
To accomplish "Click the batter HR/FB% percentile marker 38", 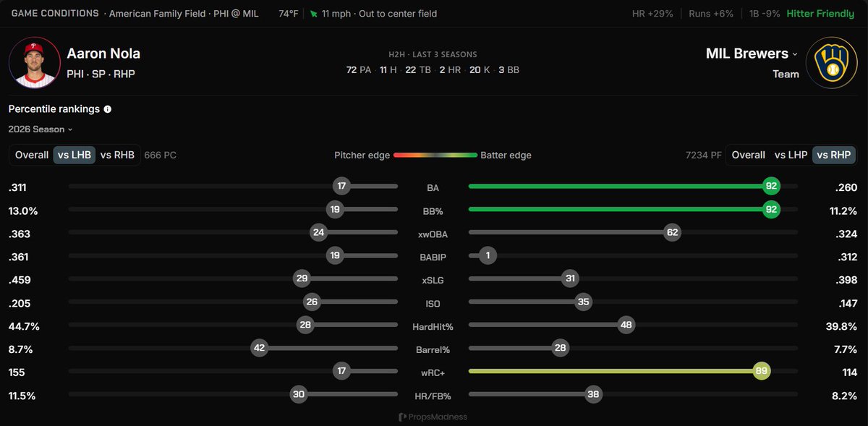I will coord(593,394).
